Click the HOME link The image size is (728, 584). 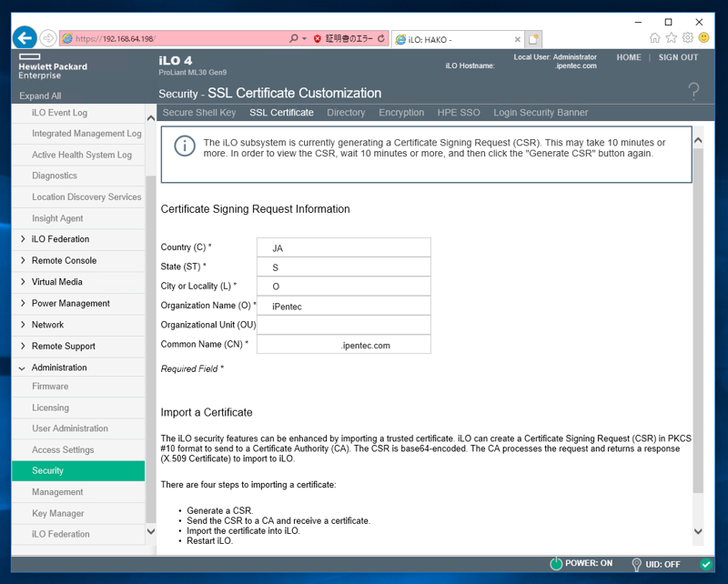pyautogui.click(x=629, y=57)
